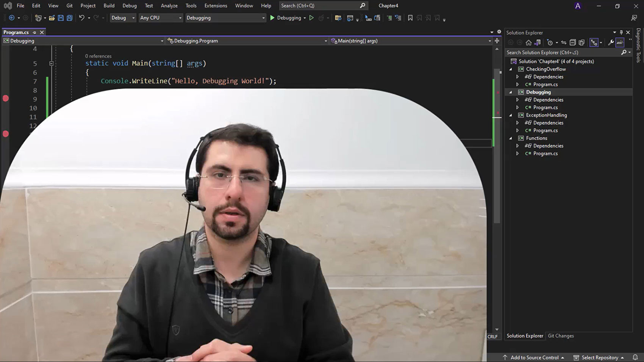Open the Debug menu
The height and width of the screenshot is (362, 644).
click(x=130, y=6)
